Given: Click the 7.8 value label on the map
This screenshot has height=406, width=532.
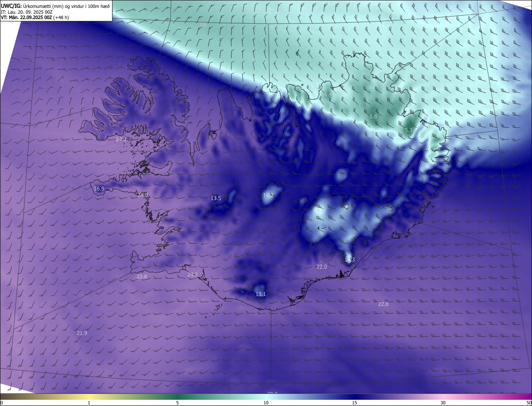Looking at the screenshot, I should click(202, 25).
